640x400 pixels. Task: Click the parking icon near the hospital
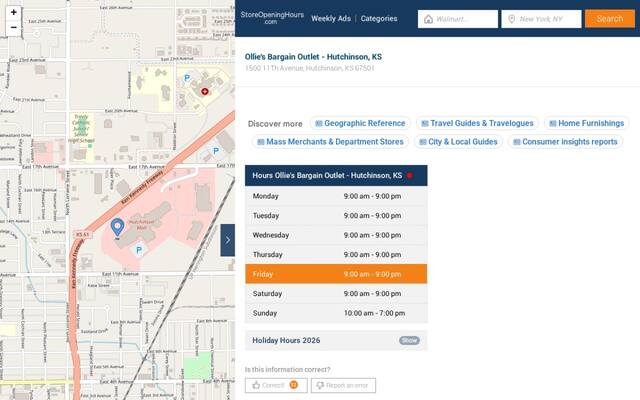(x=187, y=78)
